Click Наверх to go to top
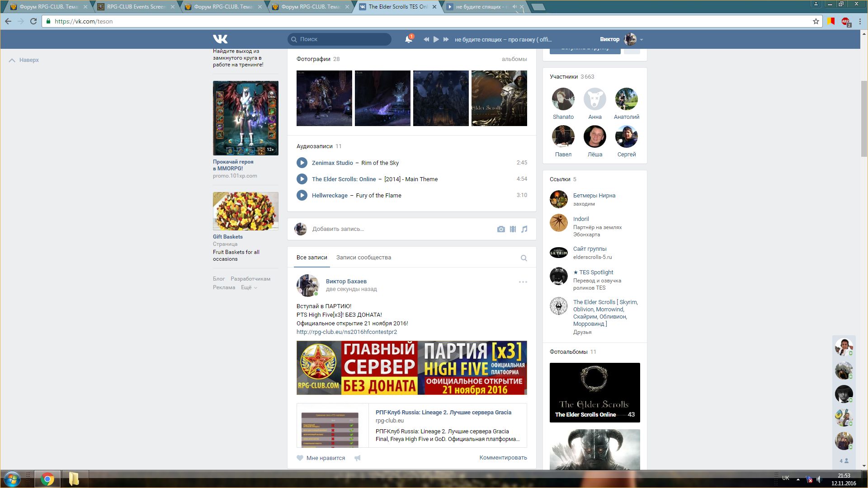868x488 pixels. click(24, 60)
